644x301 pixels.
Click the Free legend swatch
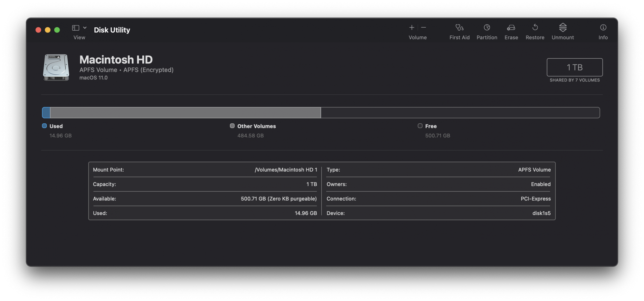(x=420, y=126)
